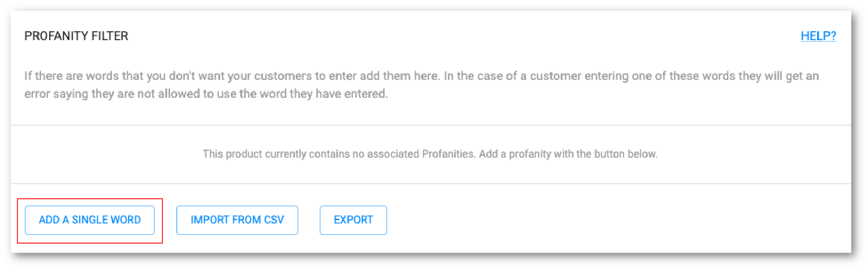Select the PROFANITY FILTER heading text
The height and width of the screenshot is (270, 868).
[77, 36]
